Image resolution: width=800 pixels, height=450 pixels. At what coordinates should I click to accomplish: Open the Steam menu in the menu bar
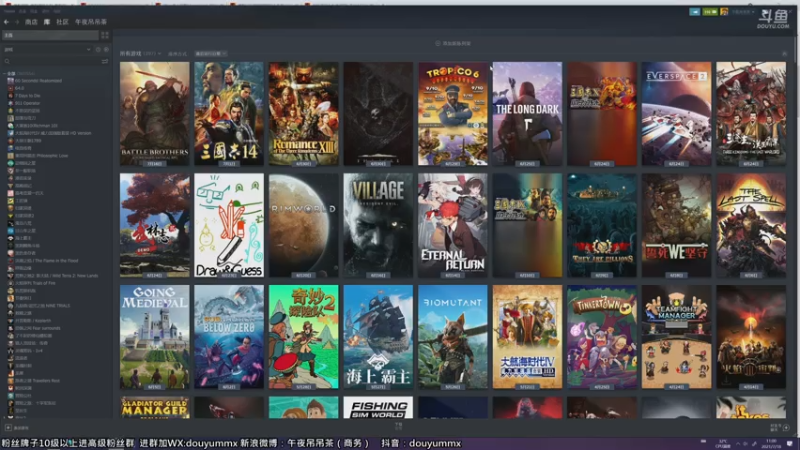[10, 11]
